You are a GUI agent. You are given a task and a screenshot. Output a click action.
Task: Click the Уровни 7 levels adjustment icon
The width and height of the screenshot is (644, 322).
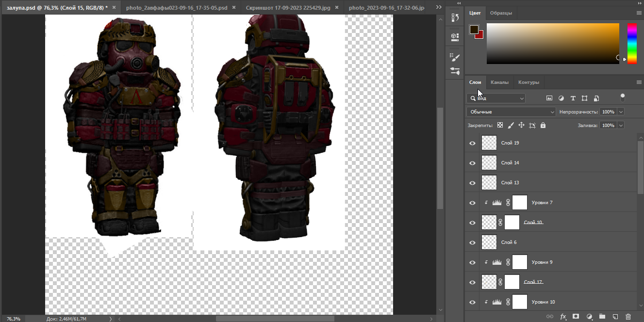497,203
